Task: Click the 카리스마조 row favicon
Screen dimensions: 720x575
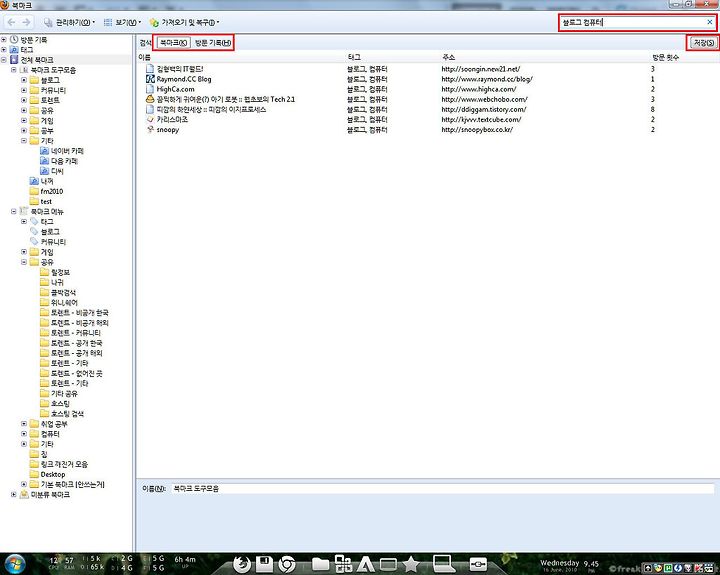Action: (150, 119)
